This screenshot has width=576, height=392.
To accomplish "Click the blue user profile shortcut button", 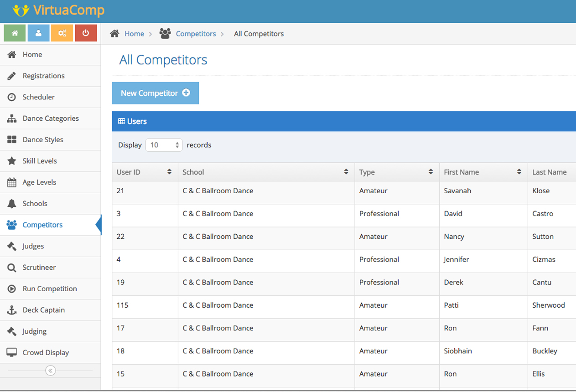I will [39, 33].
